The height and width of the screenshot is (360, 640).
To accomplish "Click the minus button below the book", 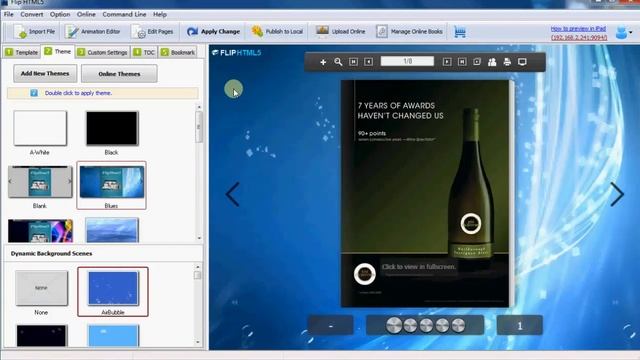I will [330, 325].
